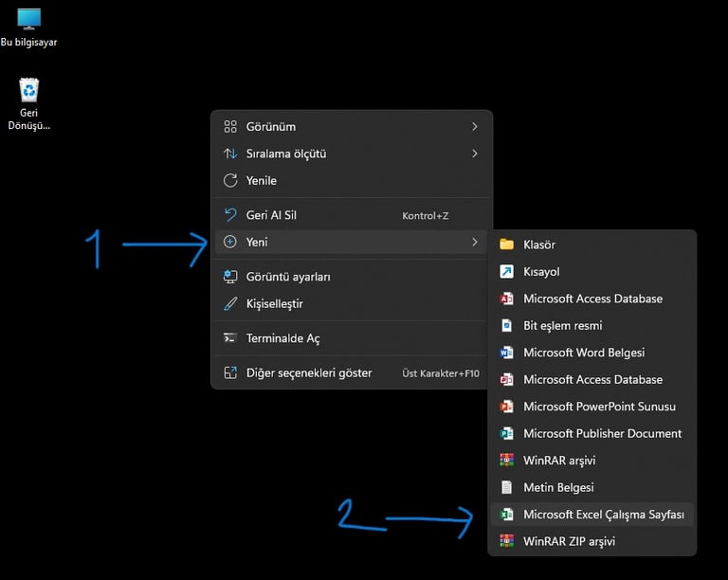Click the Geri Dönüşü... label text

[x=28, y=118]
